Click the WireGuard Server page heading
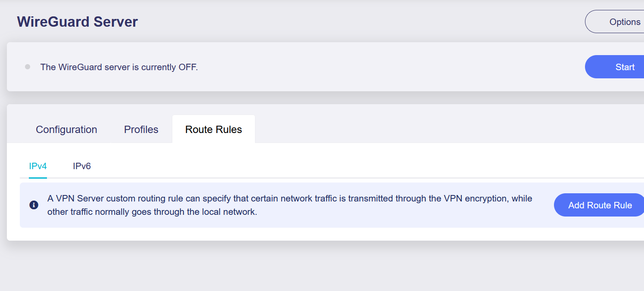Image resolution: width=644 pixels, height=291 pixels. coord(78,22)
